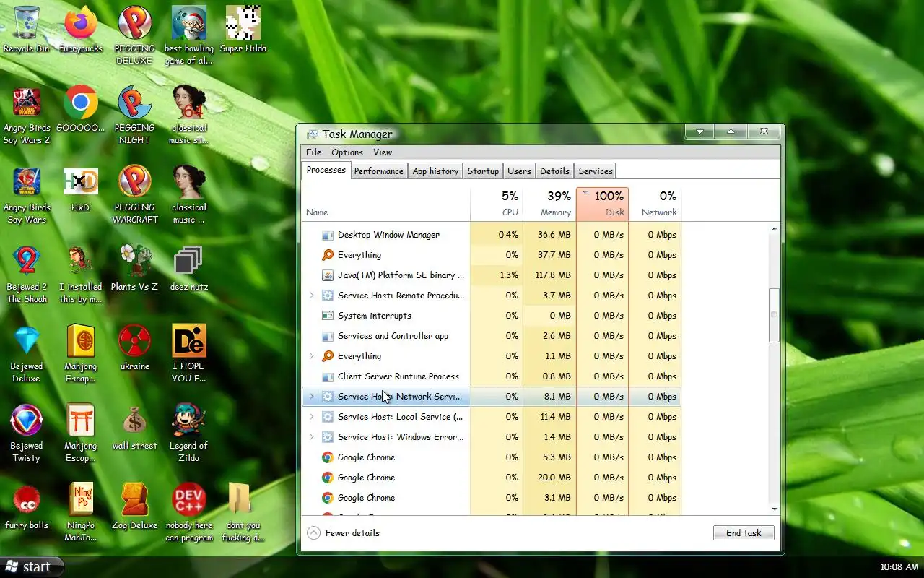The height and width of the screenshot is (578, 924).
Task: Click the 1.3% CPU cell for Java
Action: (x=497, y=275)
